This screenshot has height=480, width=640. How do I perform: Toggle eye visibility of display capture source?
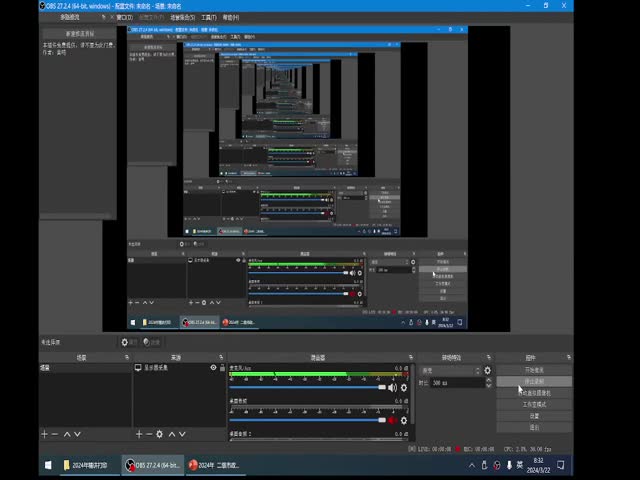tap(212, 368)
